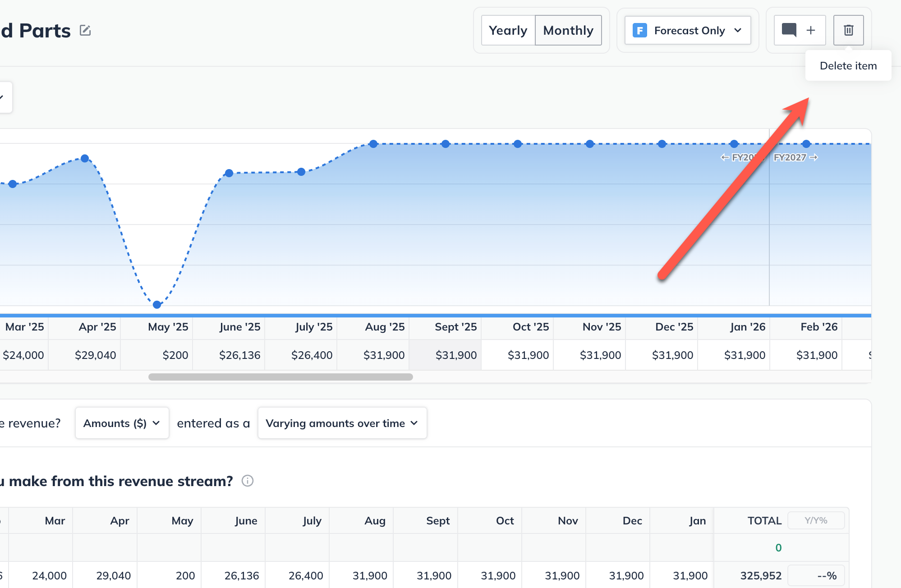
Task: Click the $200 value under May '25
Action: click(x=175, y=355)
